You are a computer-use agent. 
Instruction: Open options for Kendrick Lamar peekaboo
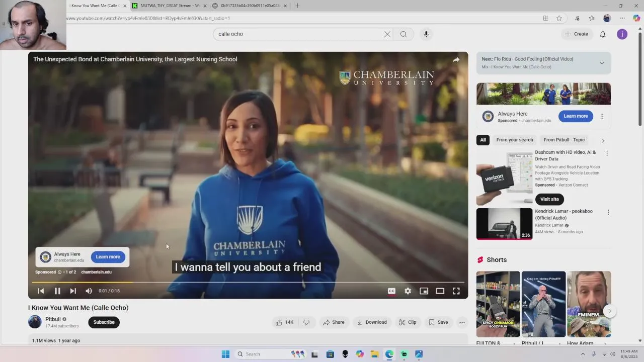click(x=608, y=212)
